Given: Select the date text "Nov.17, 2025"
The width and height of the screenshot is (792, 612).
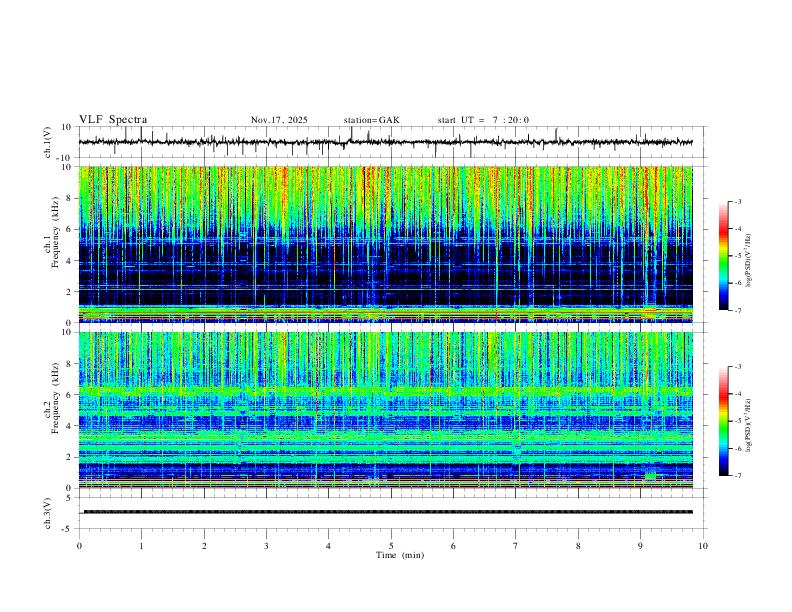Looking at the screenshot, I should [x=279, y=120].
